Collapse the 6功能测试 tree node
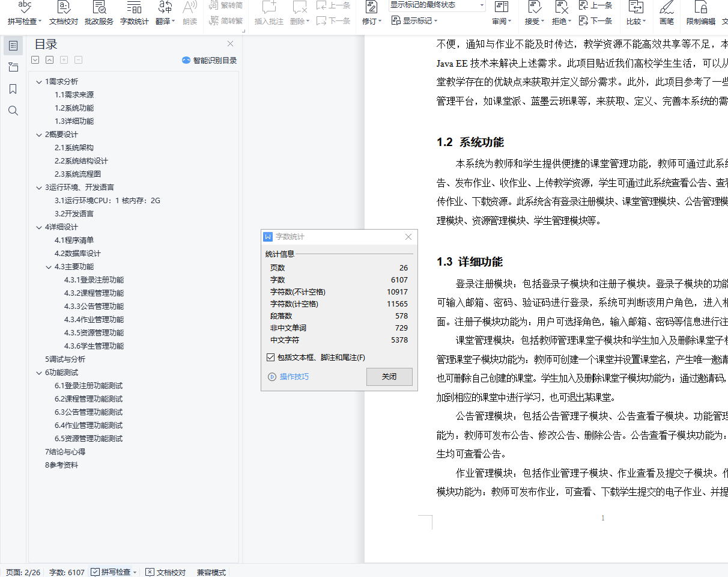728x577 pixels. coord(40,373)
